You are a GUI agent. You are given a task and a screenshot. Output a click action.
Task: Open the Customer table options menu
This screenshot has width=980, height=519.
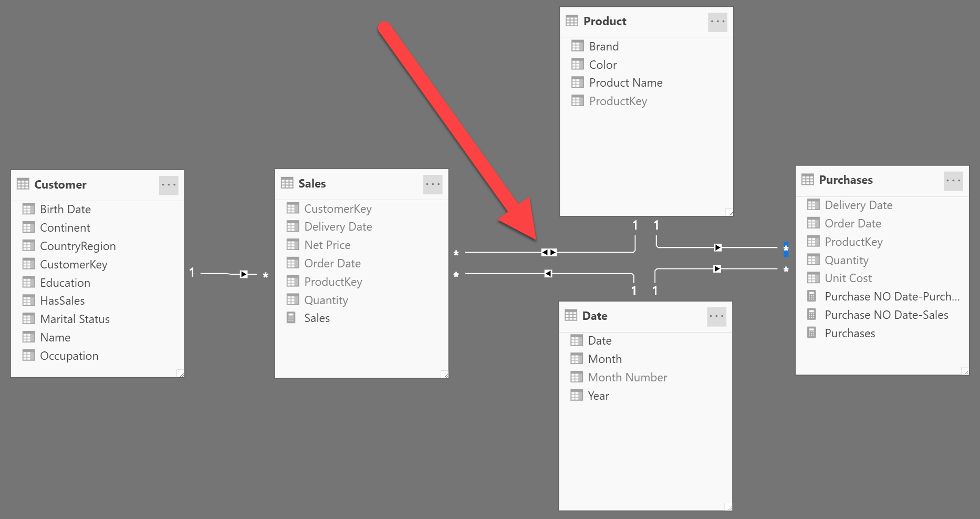[169, 185]
